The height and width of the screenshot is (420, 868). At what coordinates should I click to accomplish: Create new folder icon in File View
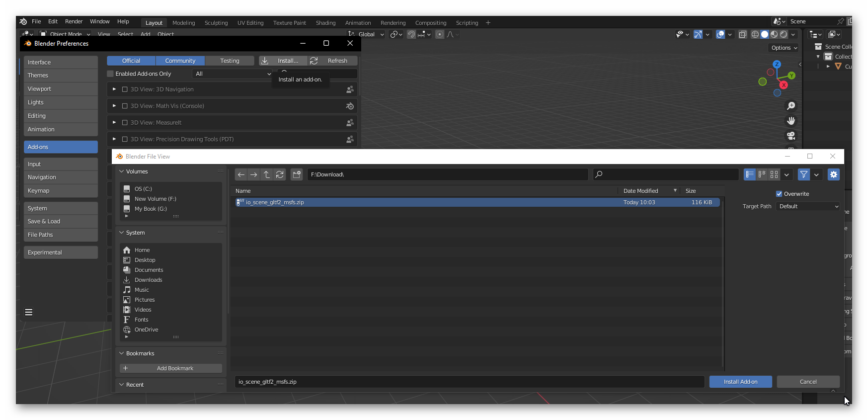(297, 174)
